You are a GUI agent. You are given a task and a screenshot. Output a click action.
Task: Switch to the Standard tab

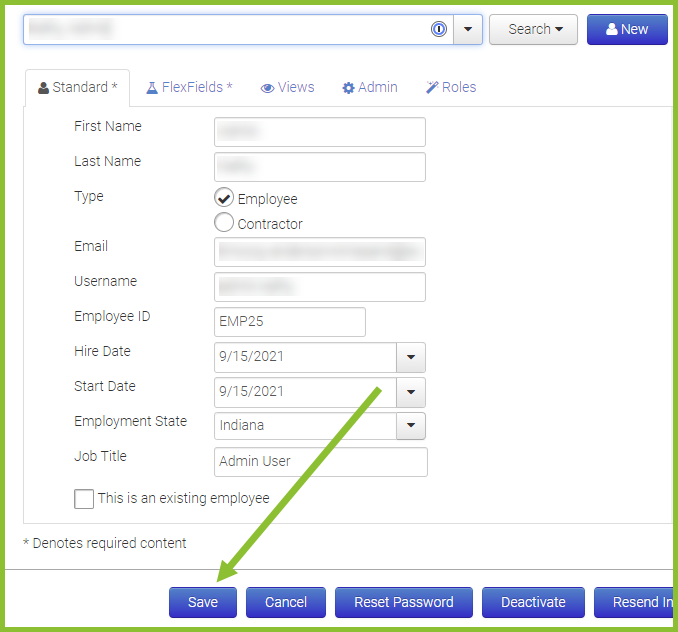[77, 88]
